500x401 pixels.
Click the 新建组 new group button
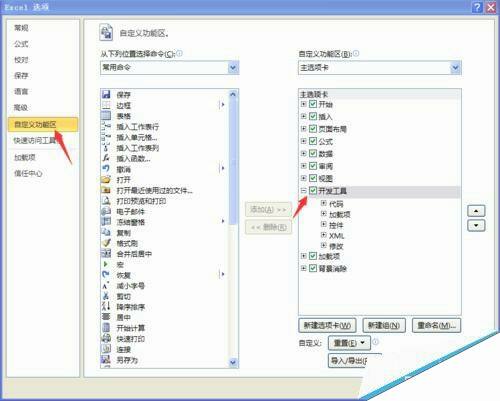384,325
